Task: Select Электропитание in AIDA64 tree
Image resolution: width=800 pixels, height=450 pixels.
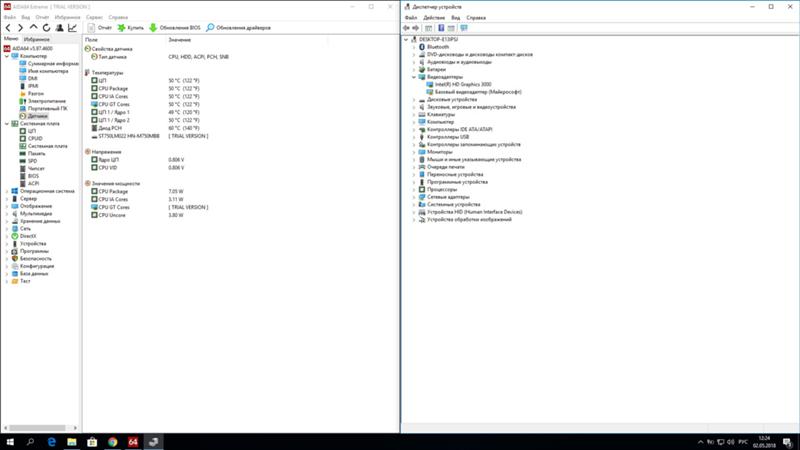Action: point(43,101)
